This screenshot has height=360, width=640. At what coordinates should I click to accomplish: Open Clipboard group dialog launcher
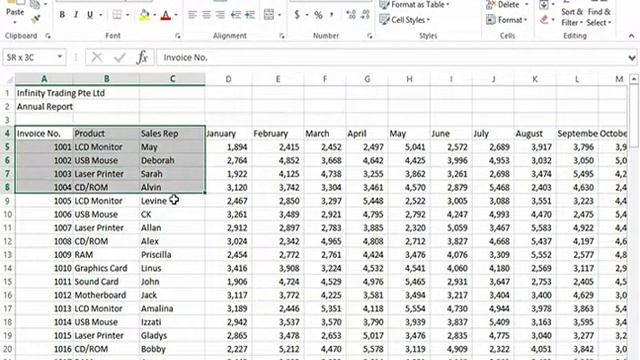click(48, 36)
